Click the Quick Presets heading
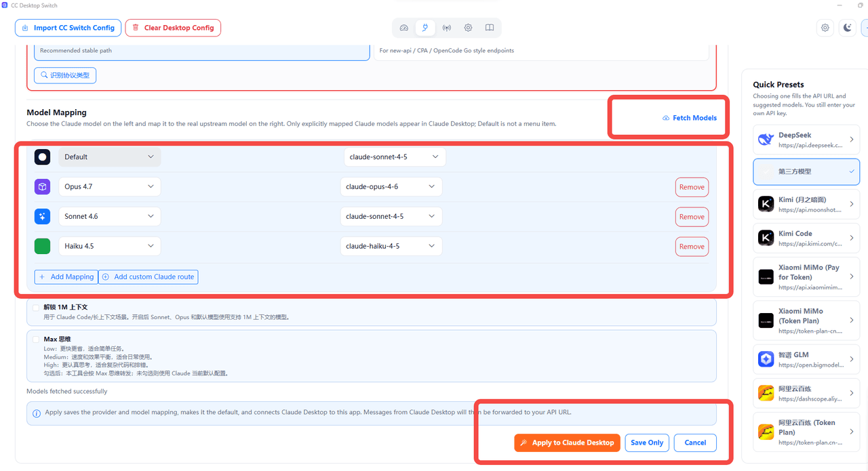The width and height of the screenshot is (868, 471). click(x=778, y=85)
